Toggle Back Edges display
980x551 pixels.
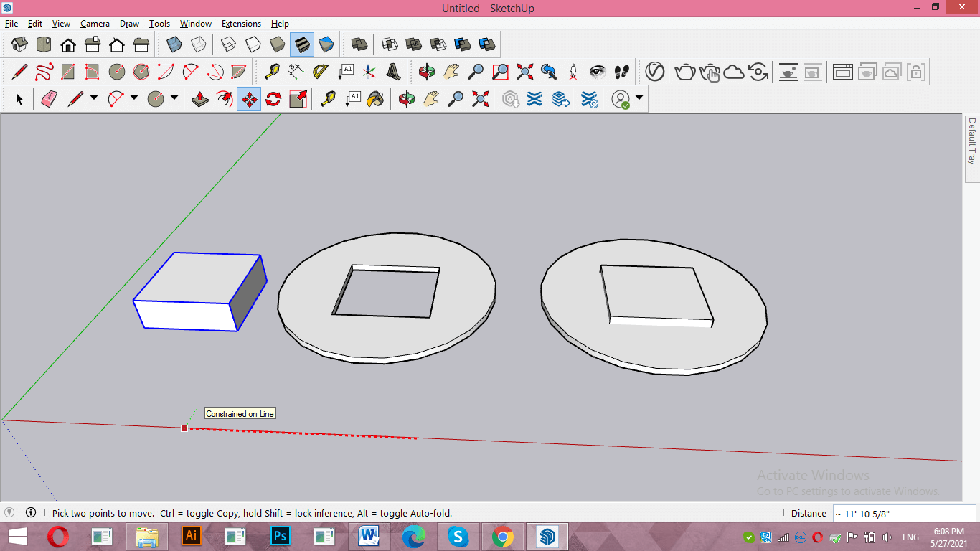click(199, 44)
